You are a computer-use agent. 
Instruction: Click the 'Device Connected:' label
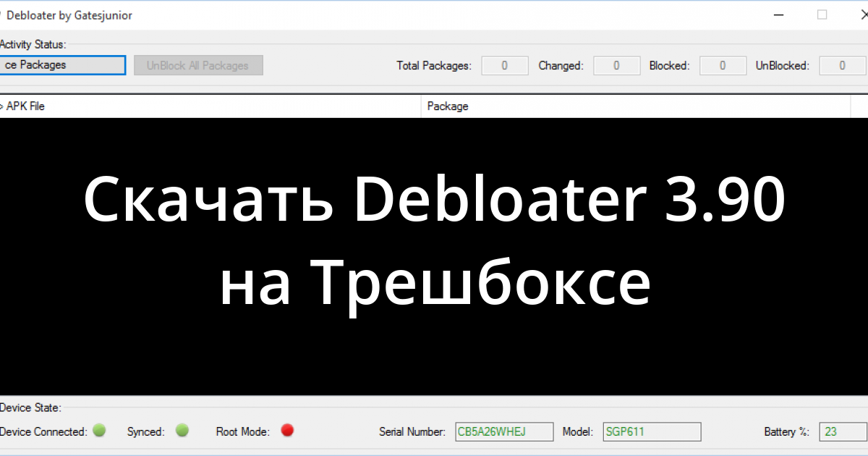[x=43, y=432]
